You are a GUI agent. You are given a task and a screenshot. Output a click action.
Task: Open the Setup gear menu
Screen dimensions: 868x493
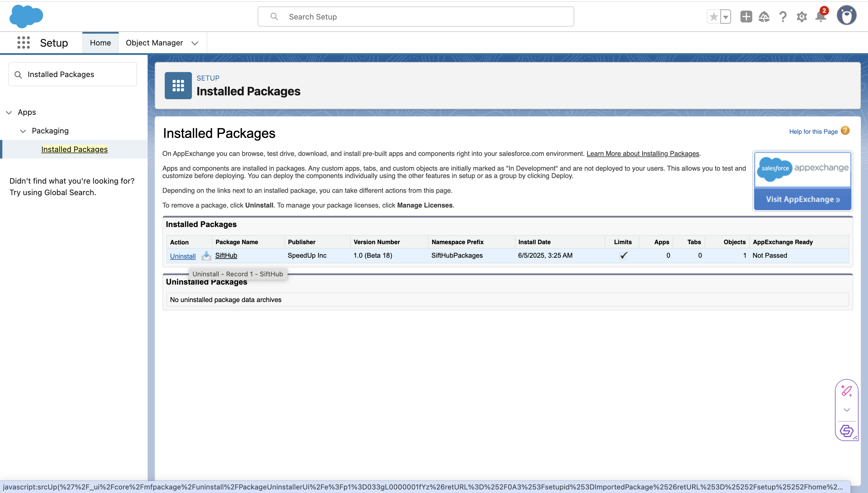801,17
